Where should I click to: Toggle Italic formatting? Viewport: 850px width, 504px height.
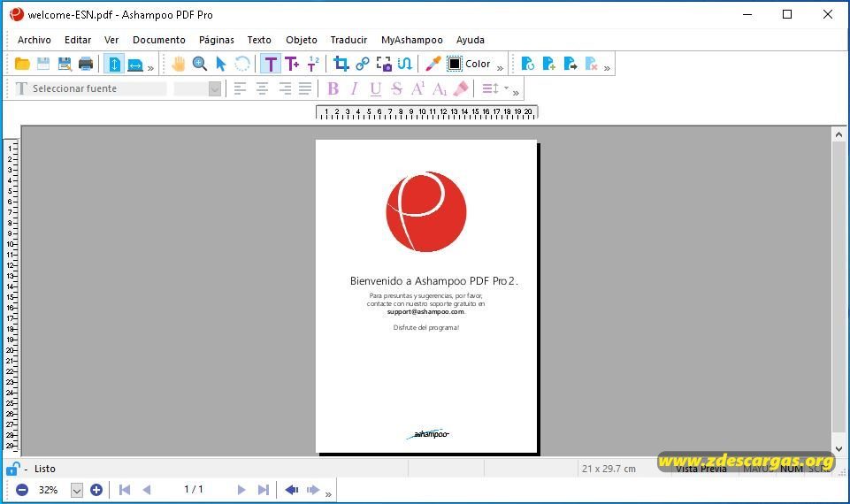click(x=354, y=88)
